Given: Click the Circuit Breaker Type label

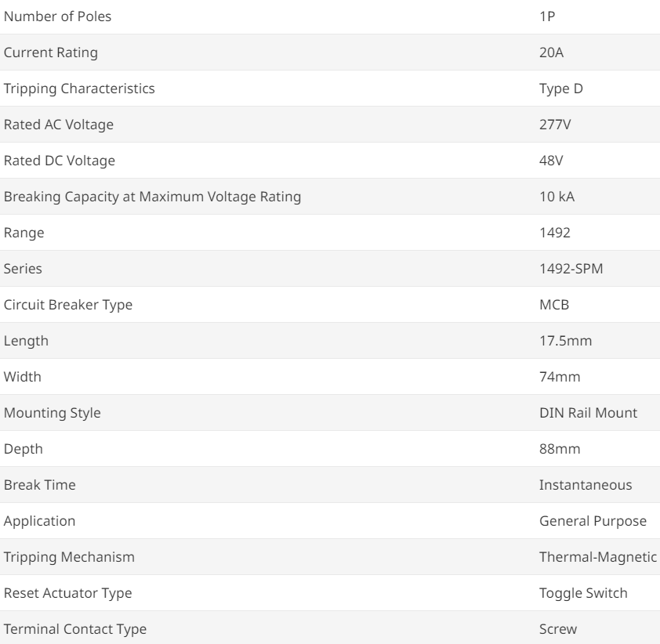Looking at the screenshot, I should [68, 305].
